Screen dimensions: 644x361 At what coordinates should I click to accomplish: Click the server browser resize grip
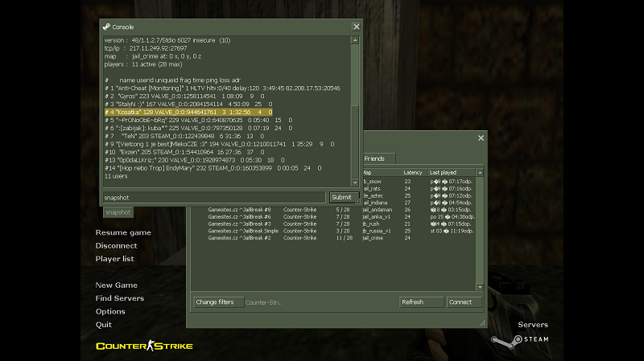482,323
